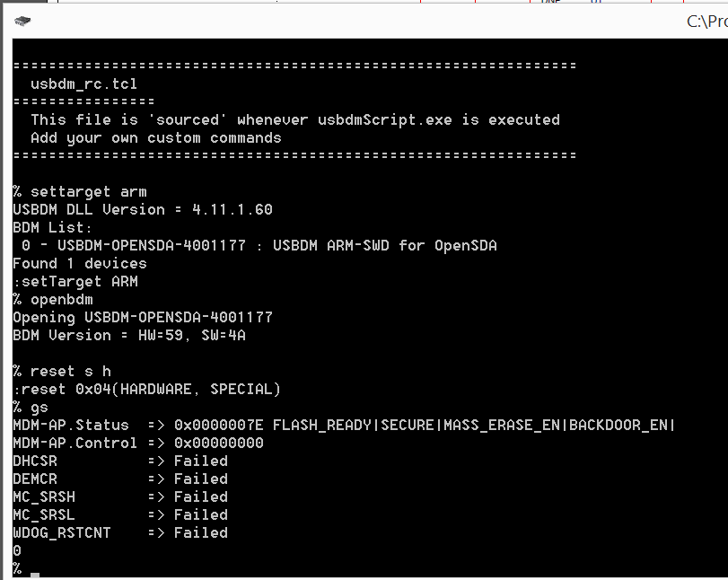
Task: Click the C:\Pro title bar text
Action: click(x=706, y=22)
